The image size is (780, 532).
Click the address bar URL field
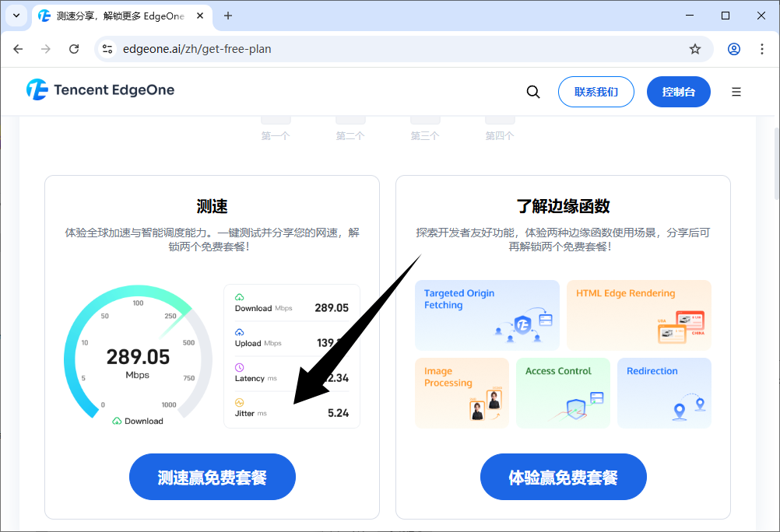(389, 49)
